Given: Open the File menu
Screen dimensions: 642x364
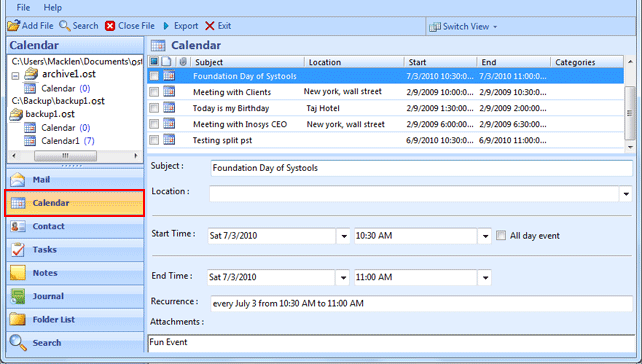Looking at the screenshot, I should pos(23,8).
